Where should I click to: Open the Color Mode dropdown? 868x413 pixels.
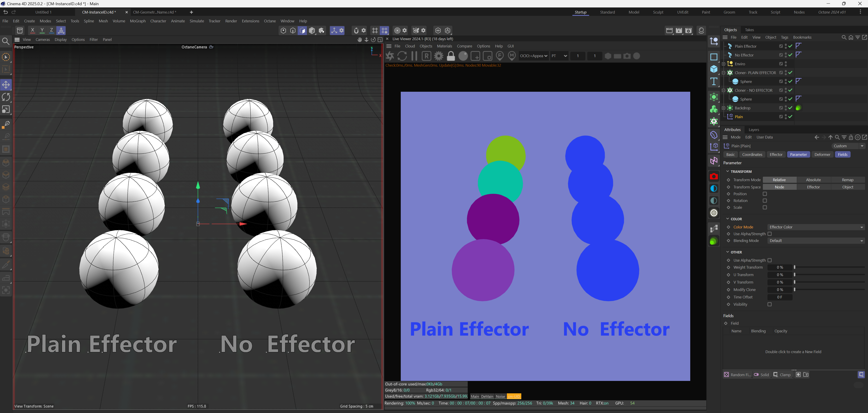point(816,227)
